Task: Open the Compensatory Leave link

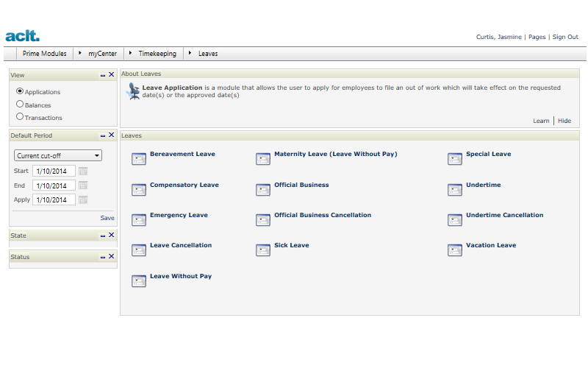Action: [184, 185]
